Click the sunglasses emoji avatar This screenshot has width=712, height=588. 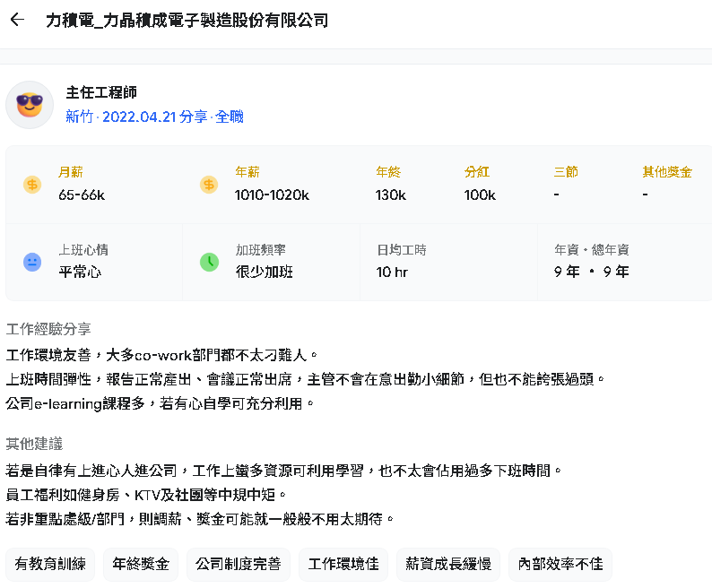coord(30,105)
